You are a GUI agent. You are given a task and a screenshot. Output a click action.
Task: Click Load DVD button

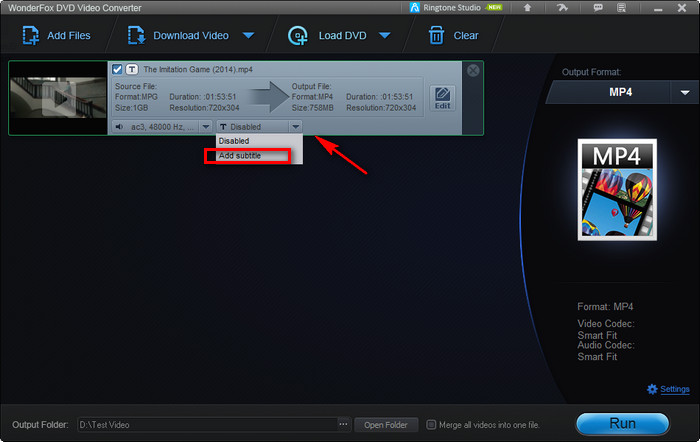pos(328,35)
